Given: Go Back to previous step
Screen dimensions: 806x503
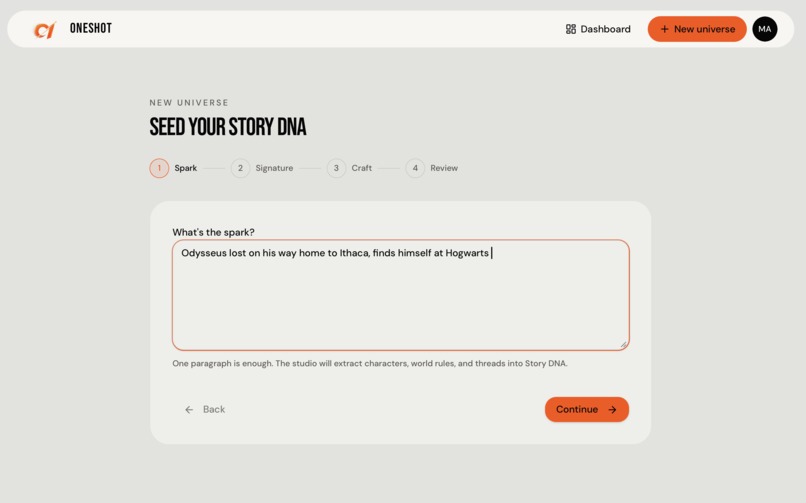Looking at the screenshot, I should 205,409.
